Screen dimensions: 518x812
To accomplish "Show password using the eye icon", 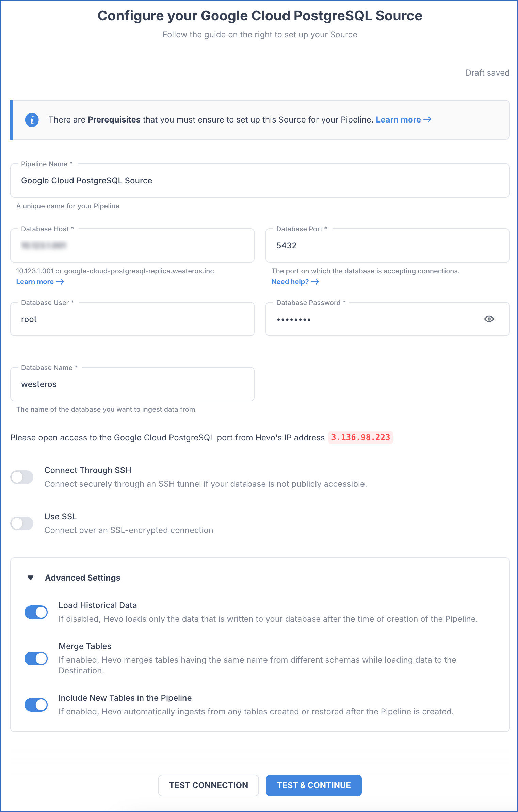I will [489, 319].
